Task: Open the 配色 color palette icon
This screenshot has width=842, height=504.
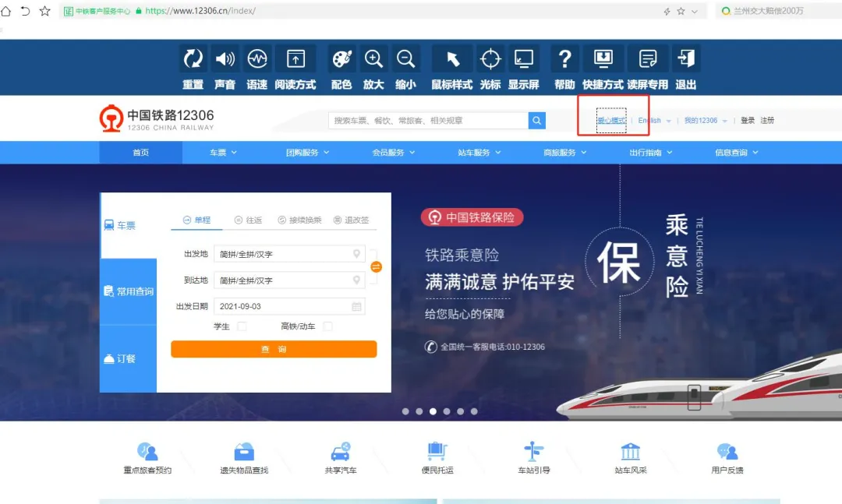Action: coord(341,58)
